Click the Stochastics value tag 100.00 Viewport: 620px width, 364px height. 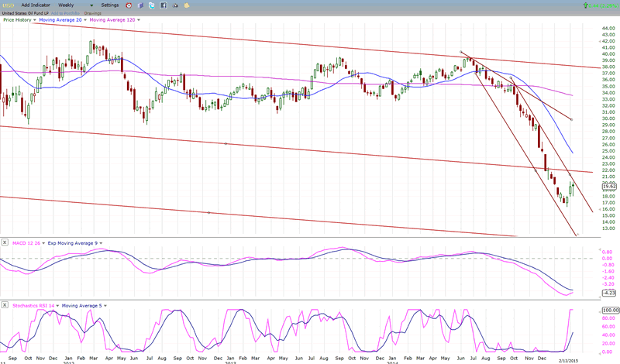(610, 311)
